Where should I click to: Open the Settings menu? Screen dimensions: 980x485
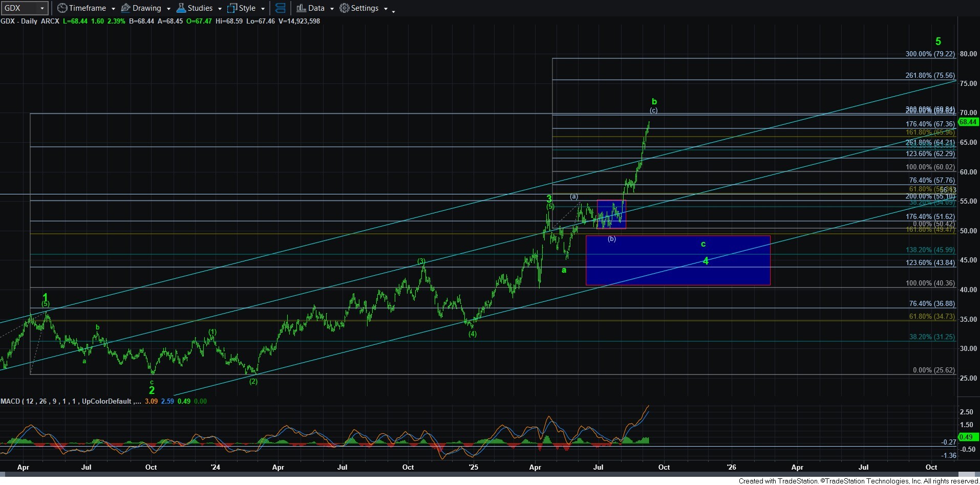[x=359, y=8]
